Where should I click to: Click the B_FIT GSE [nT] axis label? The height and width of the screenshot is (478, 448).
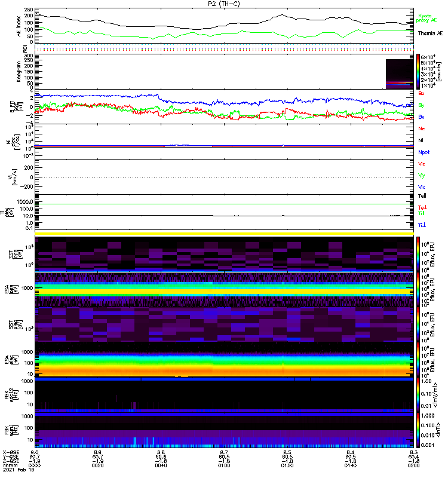(x=16, y=107)
